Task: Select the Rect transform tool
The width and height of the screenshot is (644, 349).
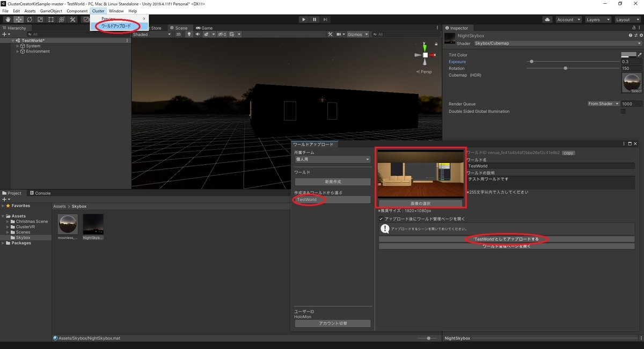Action: pyautogui.click(x=50, y=19)
